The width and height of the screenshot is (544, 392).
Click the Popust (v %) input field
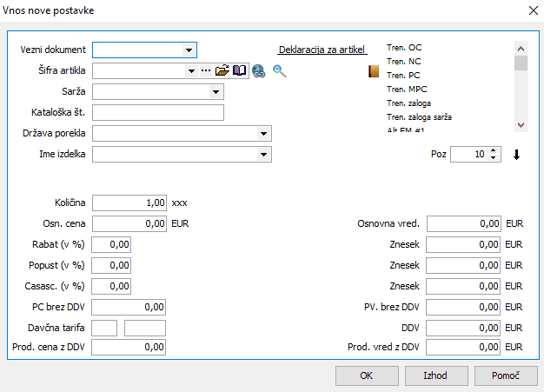pyautogui.click(x=111, y=265)
